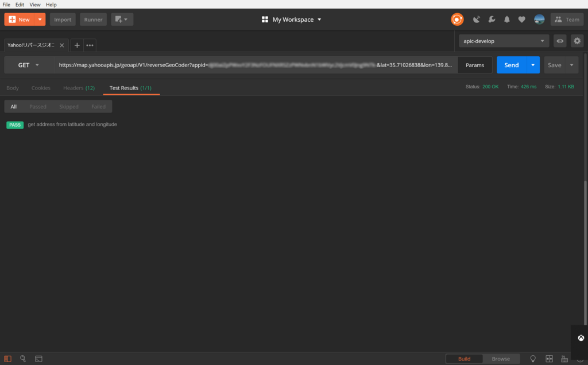Click the Xbox game bar overlay icon
588x365 pixels.
pyautogui.click(x=581, y=338)
